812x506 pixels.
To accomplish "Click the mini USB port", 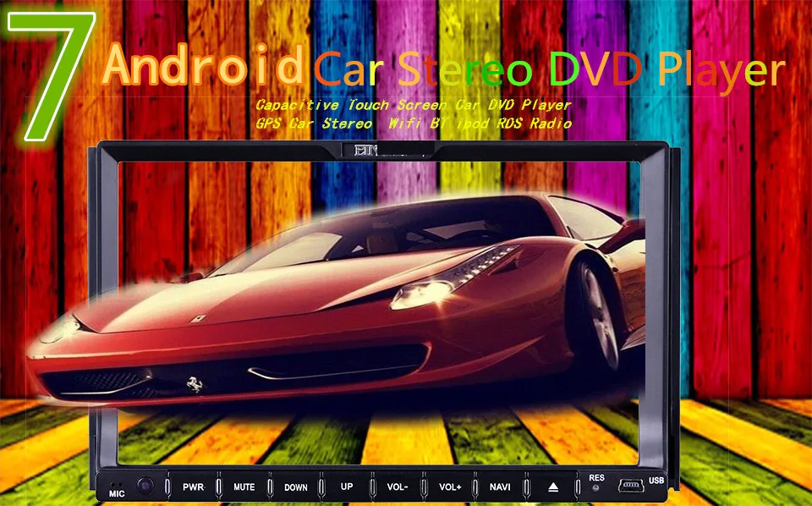I will (631, 486).
